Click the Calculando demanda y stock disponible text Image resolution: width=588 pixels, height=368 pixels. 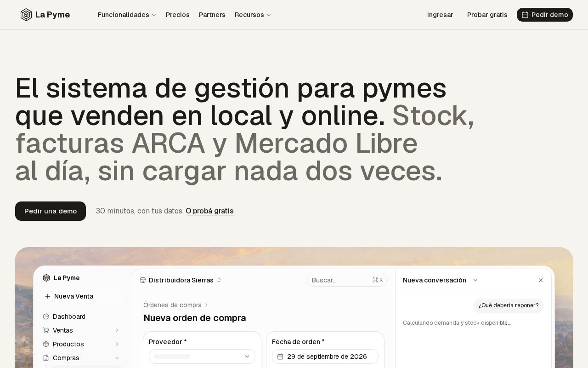click(x=457, y=323)
